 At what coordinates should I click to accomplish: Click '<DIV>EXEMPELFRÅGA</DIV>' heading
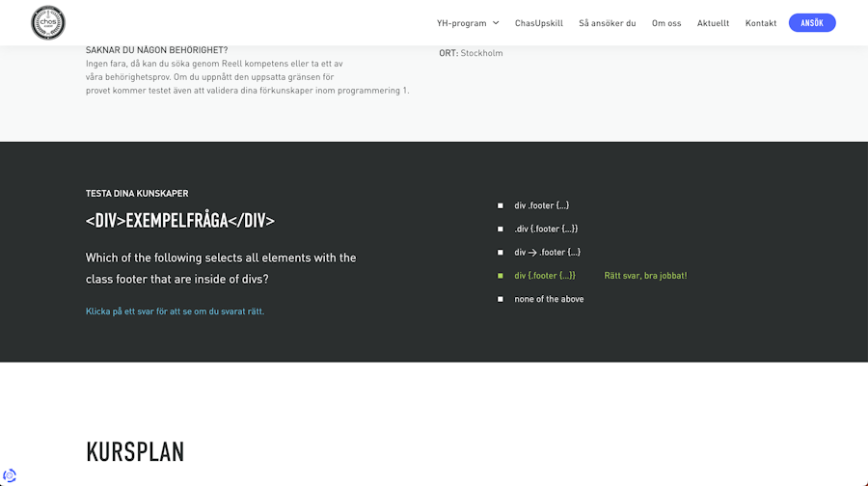coord(180,220)
